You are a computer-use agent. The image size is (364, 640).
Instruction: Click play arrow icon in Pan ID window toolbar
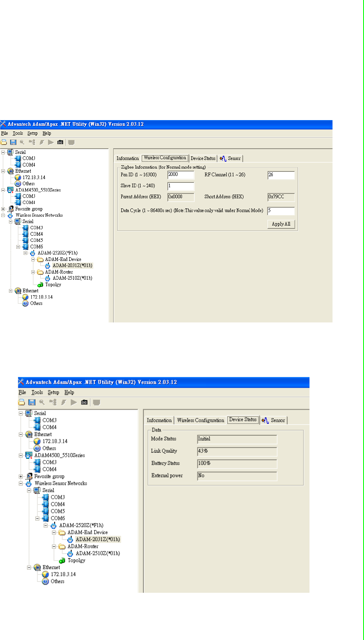(x=51, y=142)
